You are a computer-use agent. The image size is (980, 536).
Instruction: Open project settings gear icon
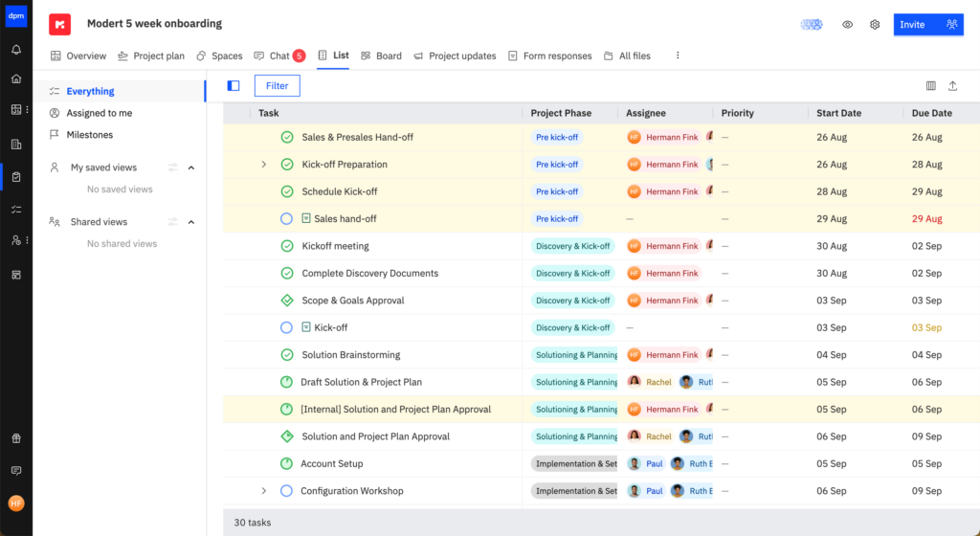(x=875, y=24)
